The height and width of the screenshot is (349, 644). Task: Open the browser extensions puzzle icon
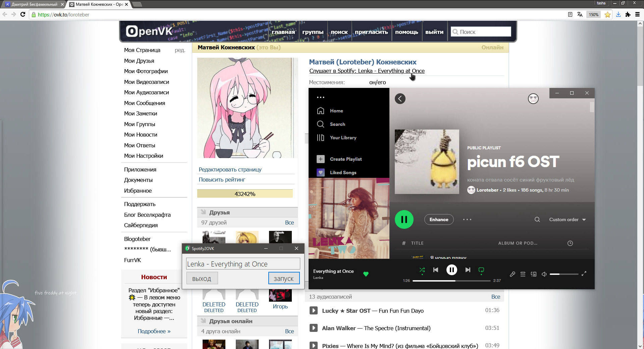[628, 14]
